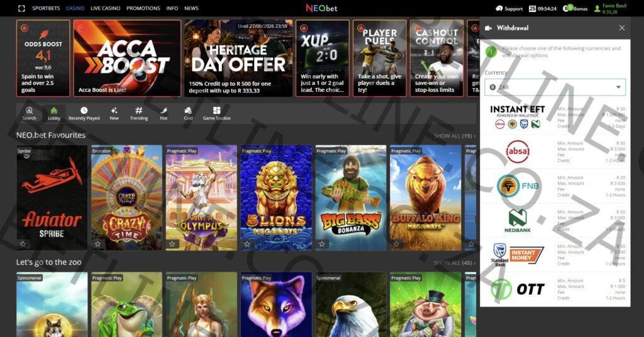Select Instant EFT withdrawal option

(x=555, y=118)
